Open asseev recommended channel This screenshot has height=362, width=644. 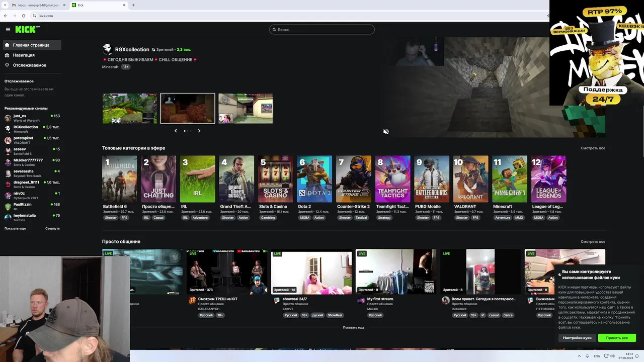[x=32, y=151]
